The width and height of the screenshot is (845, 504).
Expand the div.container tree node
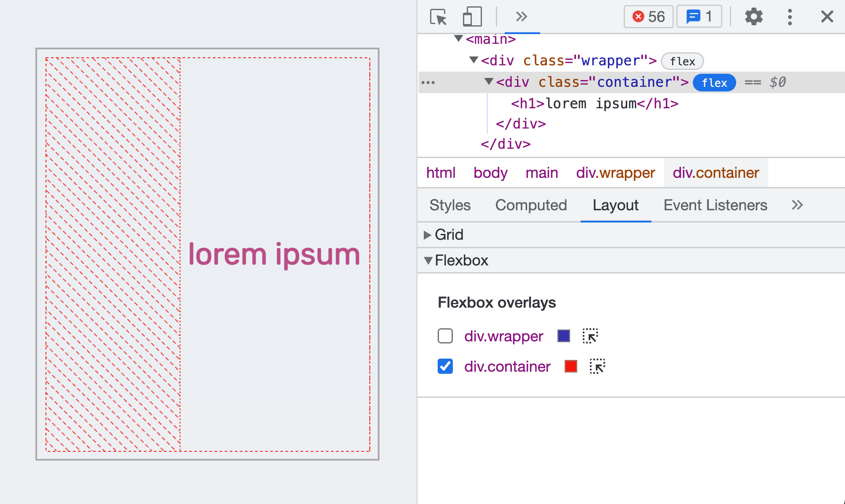click(490, 82)
